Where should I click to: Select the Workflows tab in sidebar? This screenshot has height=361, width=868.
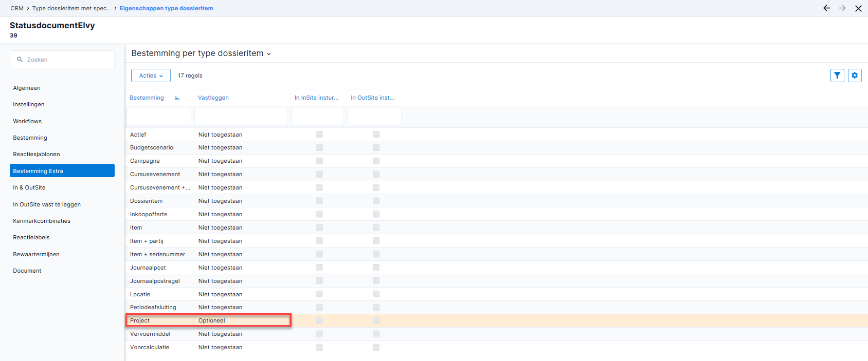pos(27,121)
